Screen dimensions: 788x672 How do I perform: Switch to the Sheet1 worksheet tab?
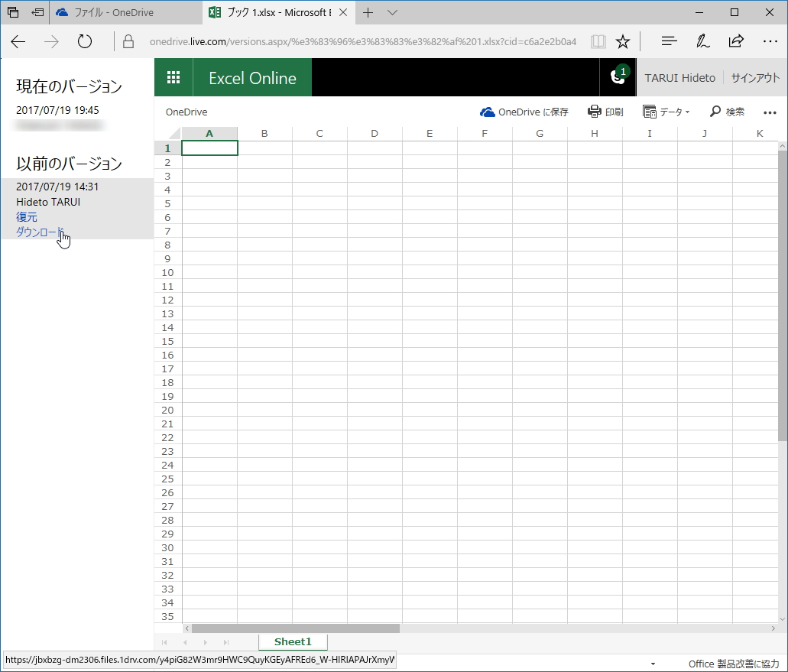point(293,642)
